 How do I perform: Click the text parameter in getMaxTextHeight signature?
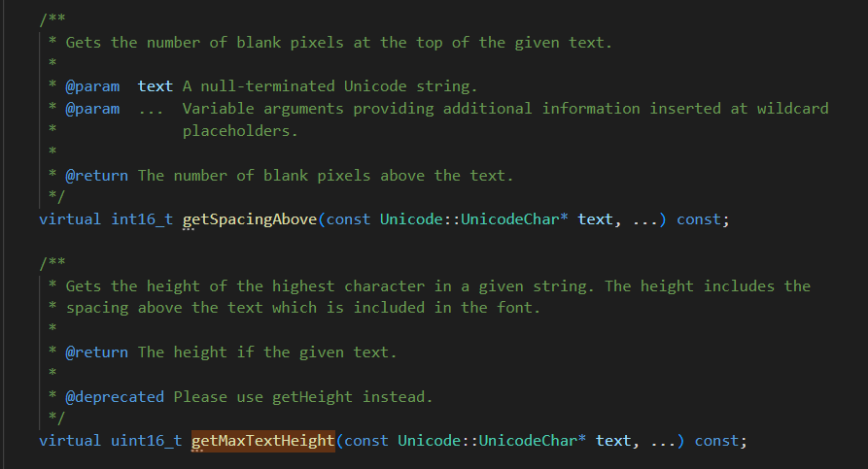point(613,441)
